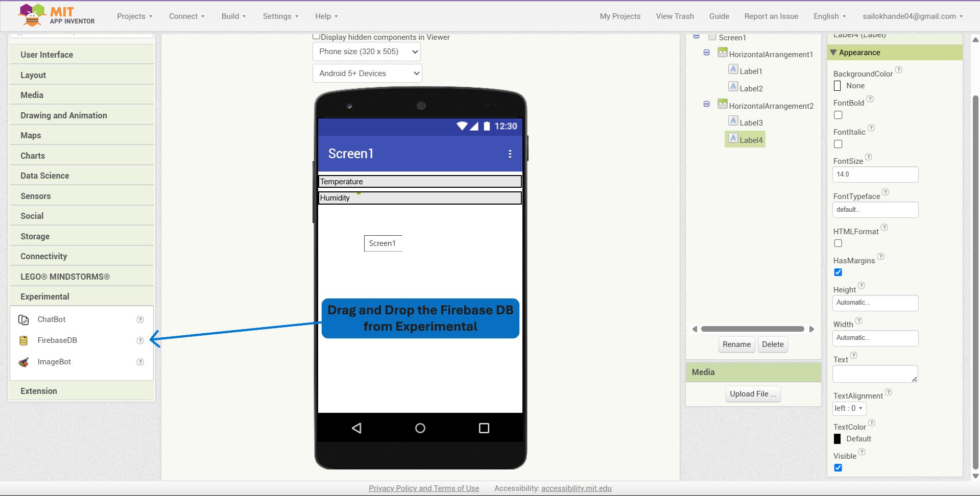Click the Label3 icon in tree

pos(733,121)
